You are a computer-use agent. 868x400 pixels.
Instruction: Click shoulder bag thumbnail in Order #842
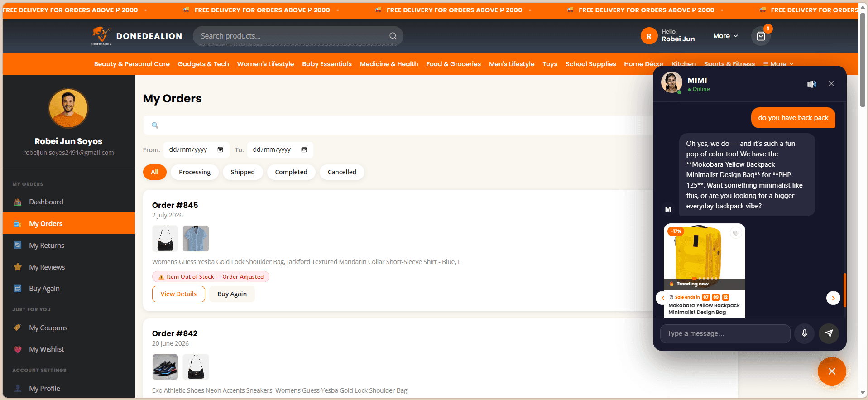pyautogui.click(x=196, y=366)
